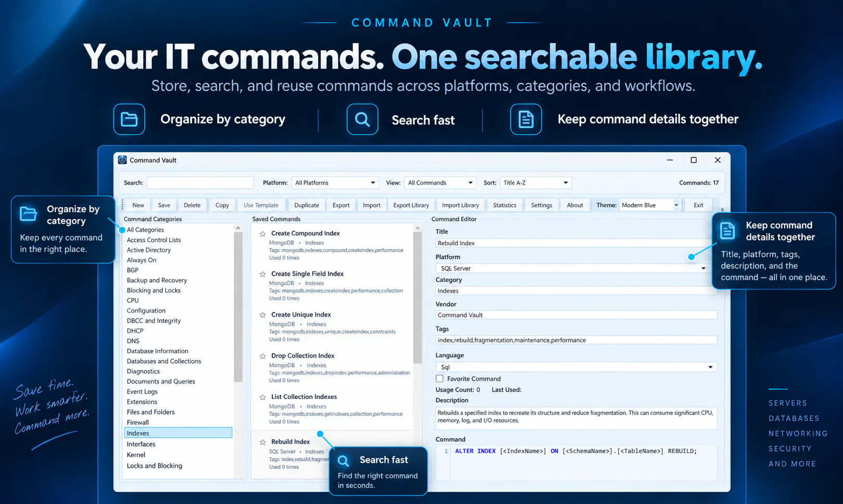Open the About dialog
This screenshot has height=504, width=843.
tap(575, 205)
